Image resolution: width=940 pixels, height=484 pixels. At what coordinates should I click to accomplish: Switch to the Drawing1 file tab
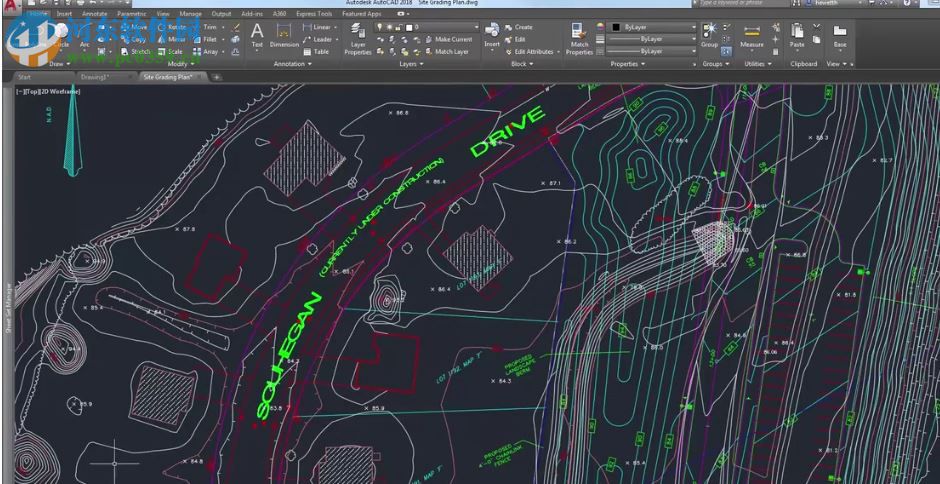(106, 77)
